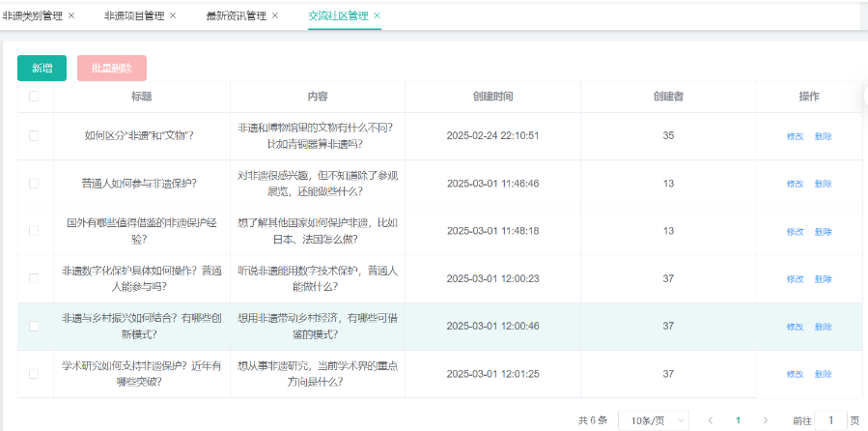Click 修改 for the creator 35 row
This screenshot has height=431, width=868.
click(x=795, y=136)
